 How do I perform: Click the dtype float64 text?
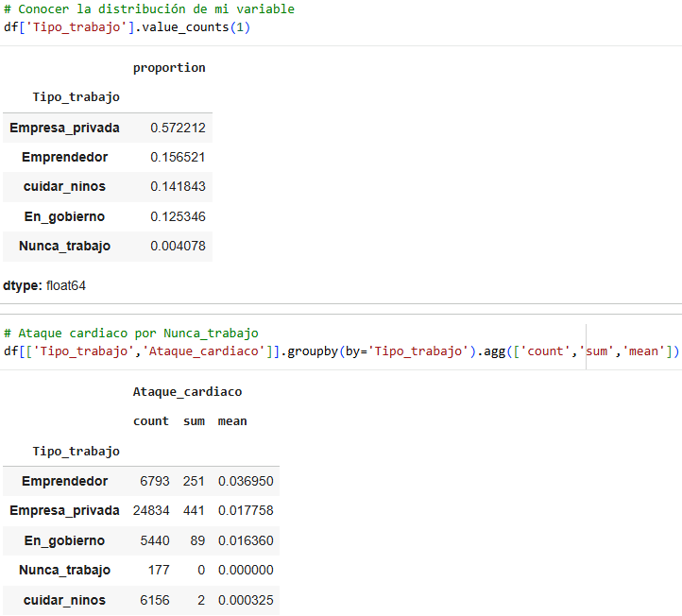[44, 286]
